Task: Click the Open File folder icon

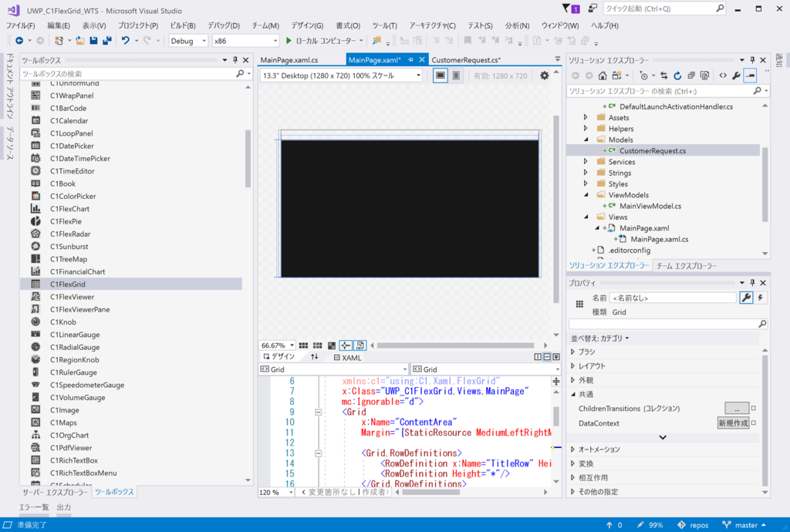Action: (80, 41)
